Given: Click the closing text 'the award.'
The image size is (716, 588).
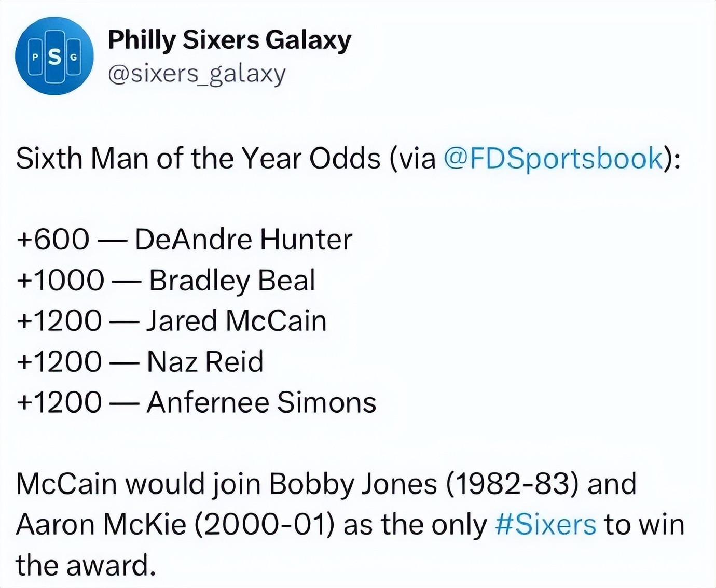Looking at the screenshot, I should tap(86, 565).
